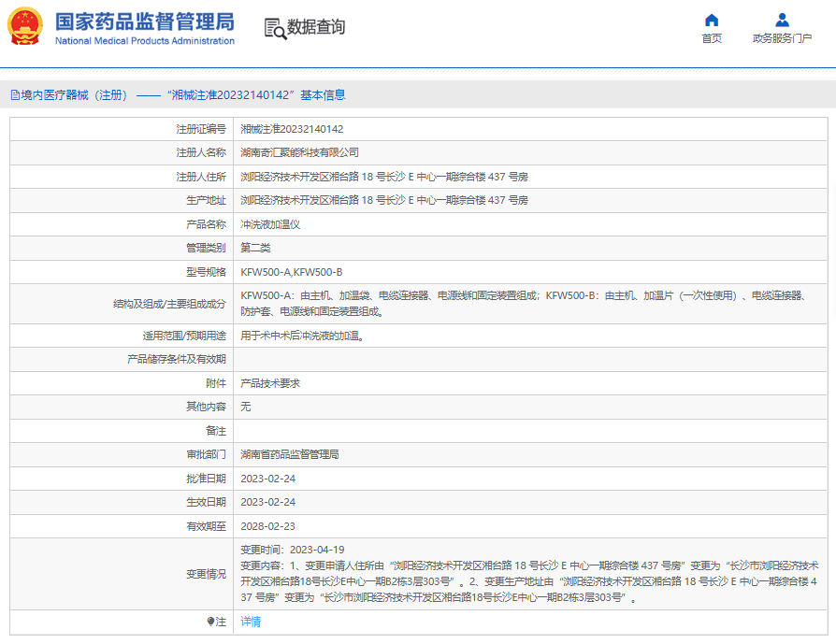Click the registrant name 湖南奇汇聚能科技有限公司
Image resolution: width=836 pixels, height=644 pixels.
point(299,152)
